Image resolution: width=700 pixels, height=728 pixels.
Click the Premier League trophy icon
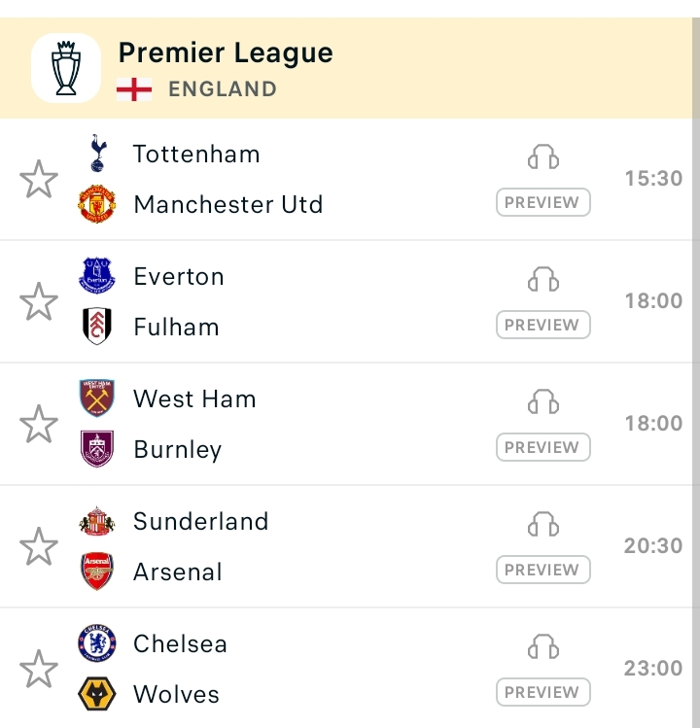click(66, 68)
